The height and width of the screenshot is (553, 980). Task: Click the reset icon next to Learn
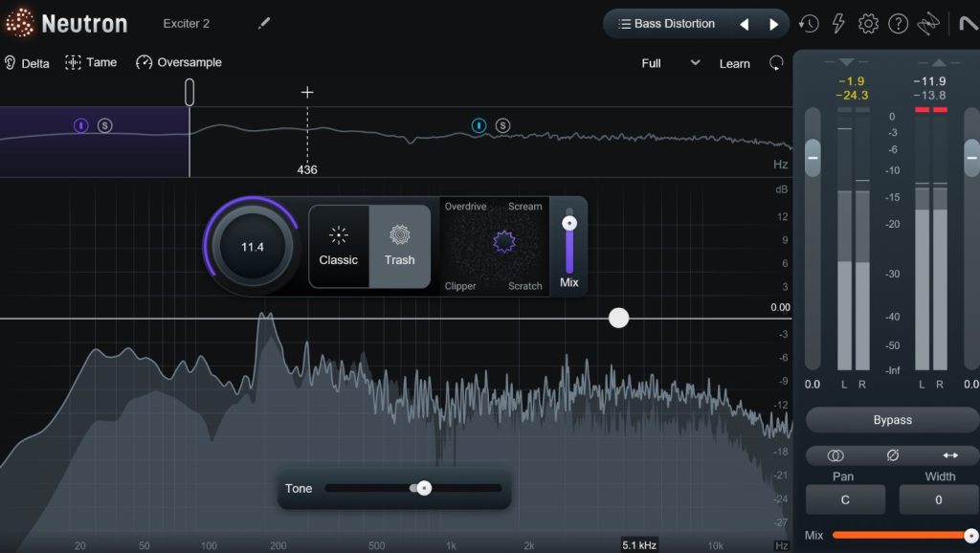click(x=776, y=63)
